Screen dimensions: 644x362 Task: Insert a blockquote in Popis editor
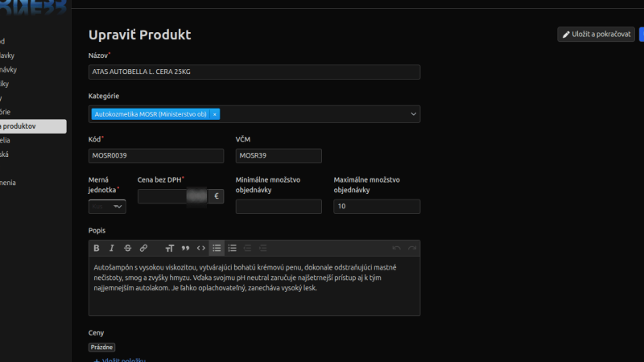tap(185, 248)
